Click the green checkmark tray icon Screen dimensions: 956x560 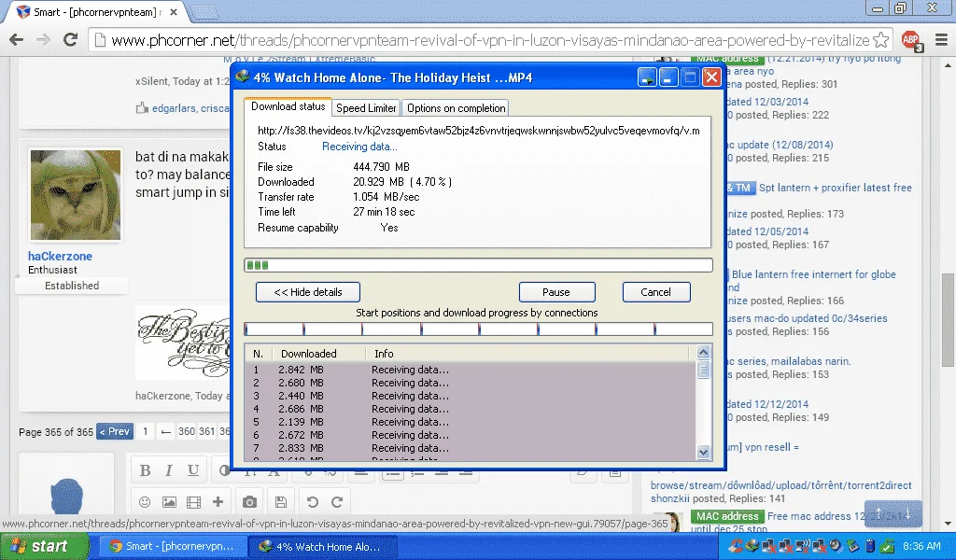pyautogui.click(x=888, y=547)
